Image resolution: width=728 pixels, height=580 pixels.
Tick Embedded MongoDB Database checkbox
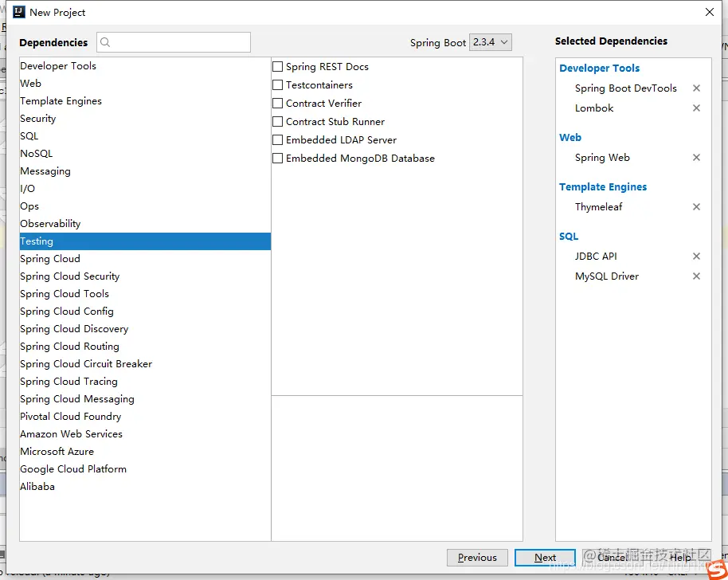pos(278,159)
